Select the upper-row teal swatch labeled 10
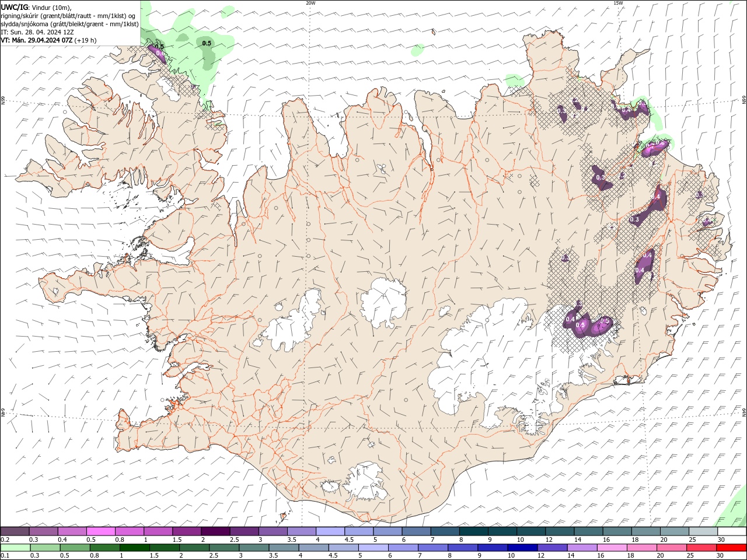The height and width of the screenshot is (560, 747). [531, 531]
